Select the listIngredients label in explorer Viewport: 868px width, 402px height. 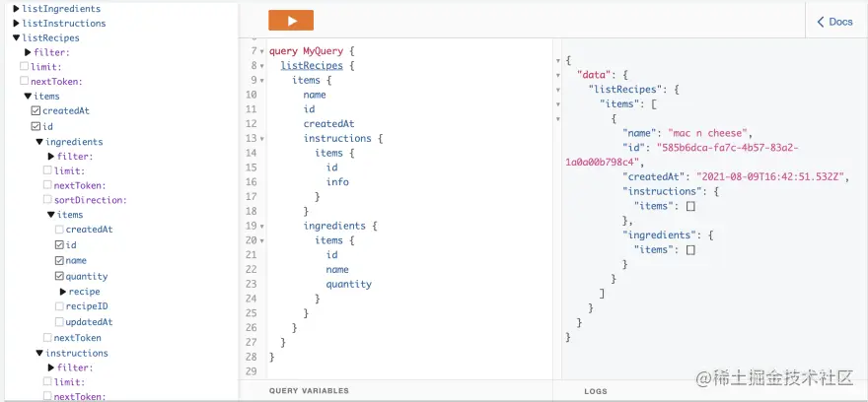[x=61, y=9]
